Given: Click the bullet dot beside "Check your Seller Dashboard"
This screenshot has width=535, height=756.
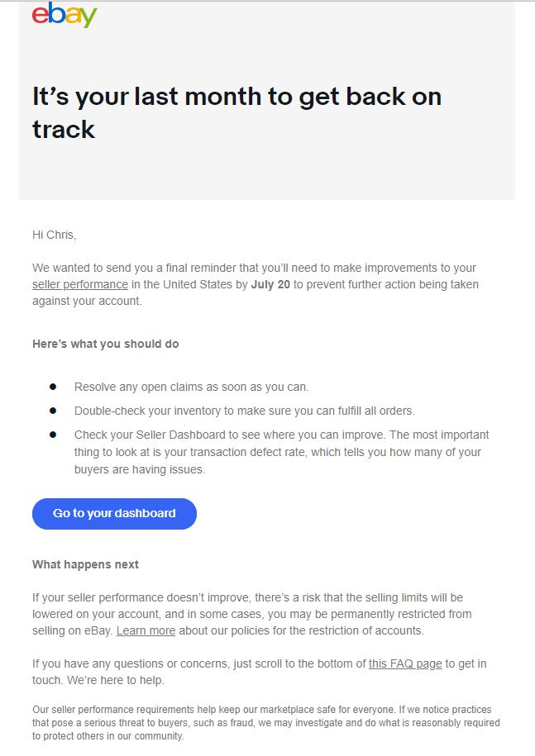Looking at the screenshot, I should pos(53,435).
